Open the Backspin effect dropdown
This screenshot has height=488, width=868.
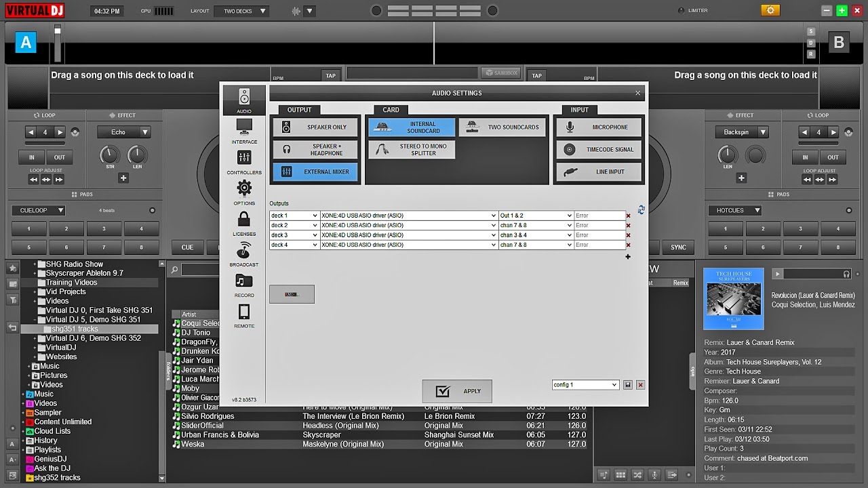742,132
